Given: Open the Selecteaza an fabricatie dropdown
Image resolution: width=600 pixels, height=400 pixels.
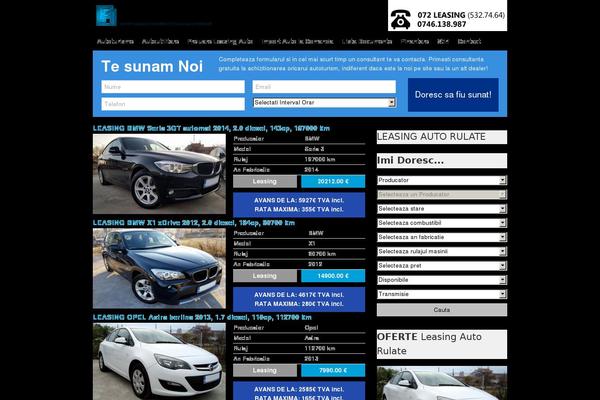Looking at the screenshot, I should [x=442, y=237].
